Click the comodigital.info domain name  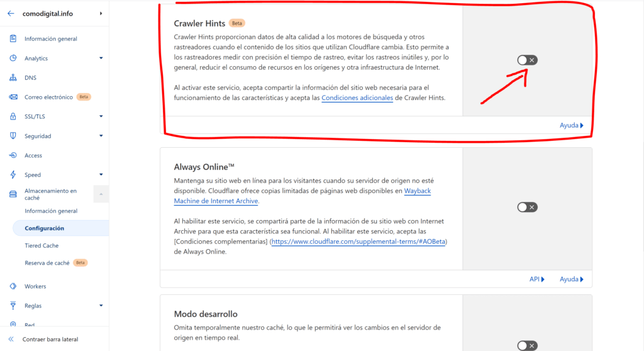click(48, 14)
